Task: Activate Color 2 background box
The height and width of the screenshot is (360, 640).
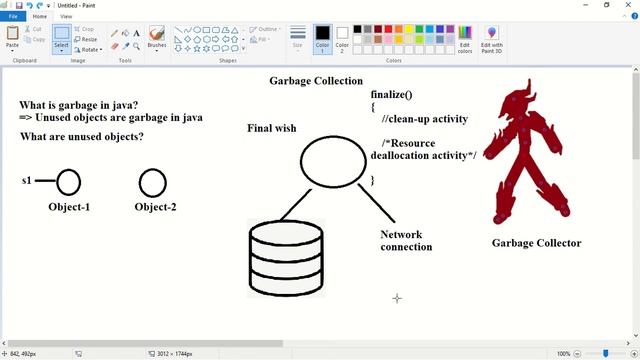Action: click(342, 40)
